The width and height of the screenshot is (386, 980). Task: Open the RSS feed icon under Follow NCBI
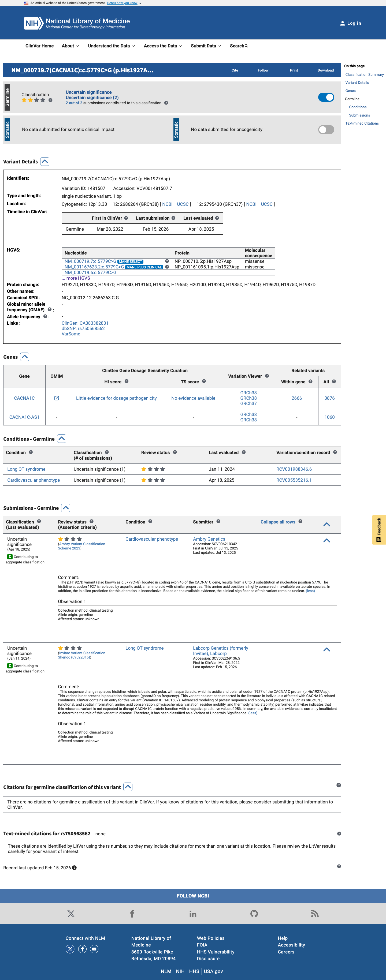pyautogui.click(x=315, y=914)
